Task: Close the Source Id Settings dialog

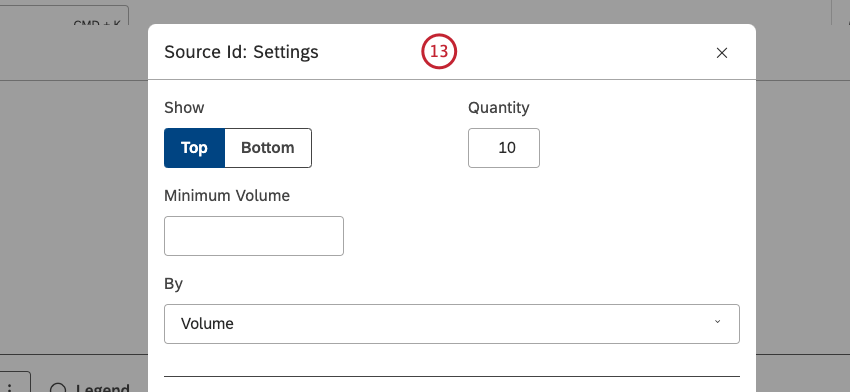Action: point(722,53)
